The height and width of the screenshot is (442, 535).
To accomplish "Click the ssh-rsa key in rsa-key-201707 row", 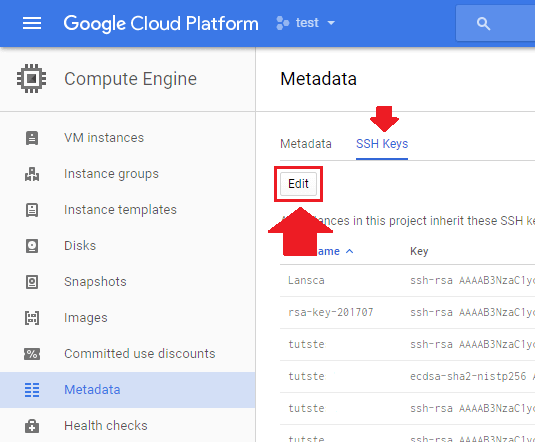I will (472, 312).
